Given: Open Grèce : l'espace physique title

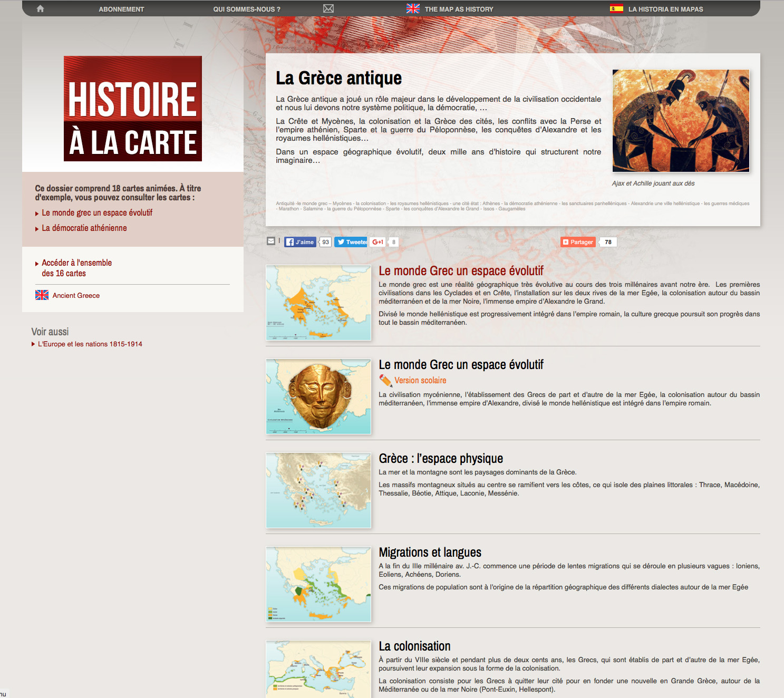Looking at the screenshot, I should coord(441,459).
